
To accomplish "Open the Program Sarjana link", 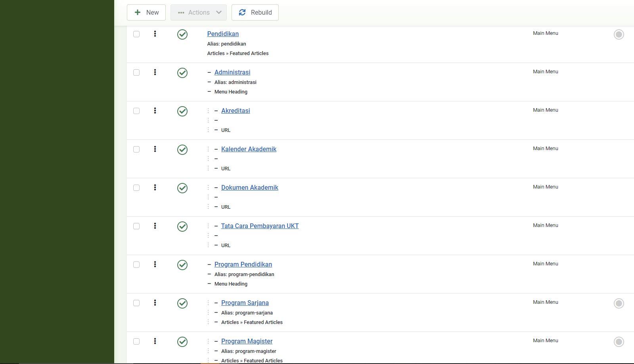I will click(x=245, y=303).
